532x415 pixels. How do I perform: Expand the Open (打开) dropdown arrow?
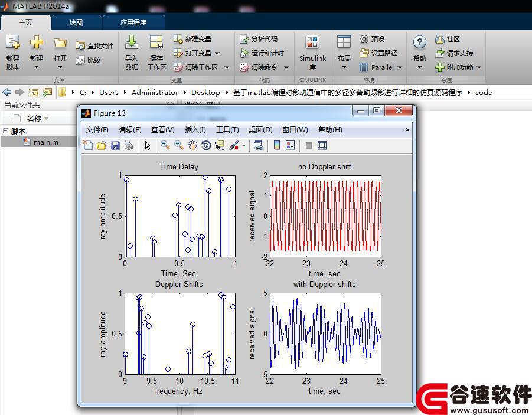[60, 67]
